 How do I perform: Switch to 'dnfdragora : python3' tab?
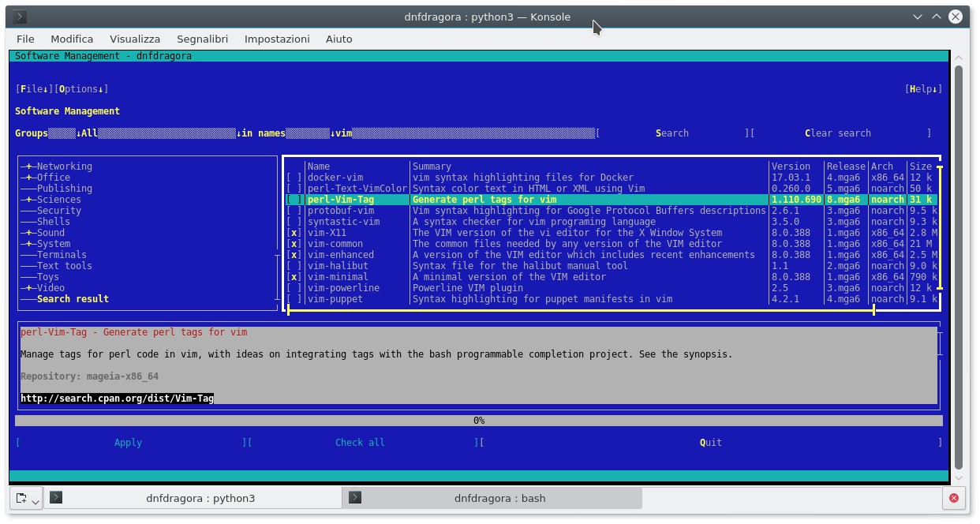193,498
